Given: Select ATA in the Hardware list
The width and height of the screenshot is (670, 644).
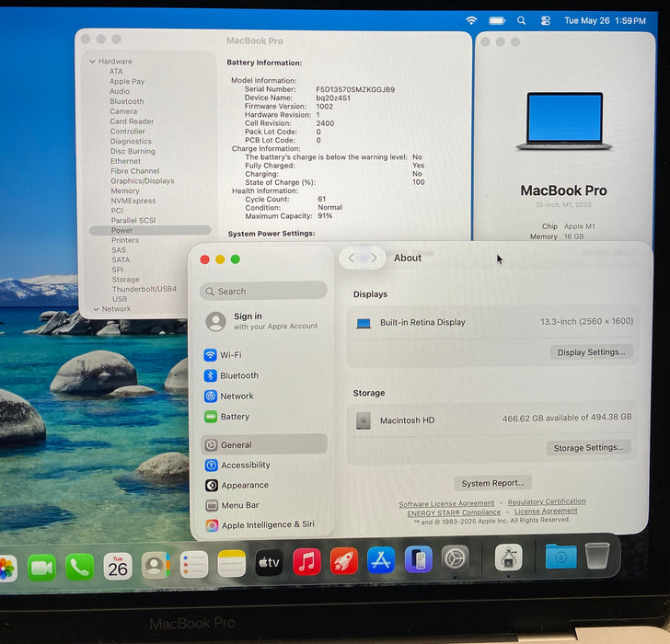Looking at the screenshot, I should [116, 72].
